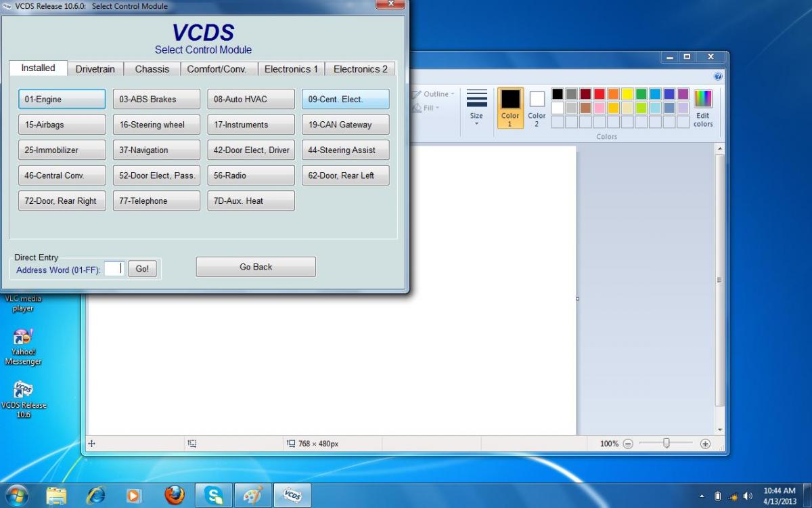
Task: Select the 25-Immobilizer module
Action: pos(62,150)
